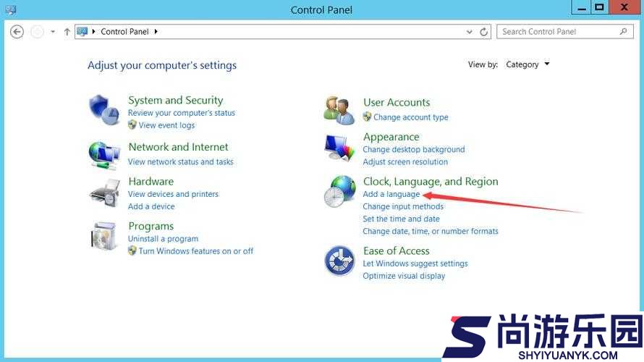Click the Network and Internet globe icon

[x=104, y=155]
